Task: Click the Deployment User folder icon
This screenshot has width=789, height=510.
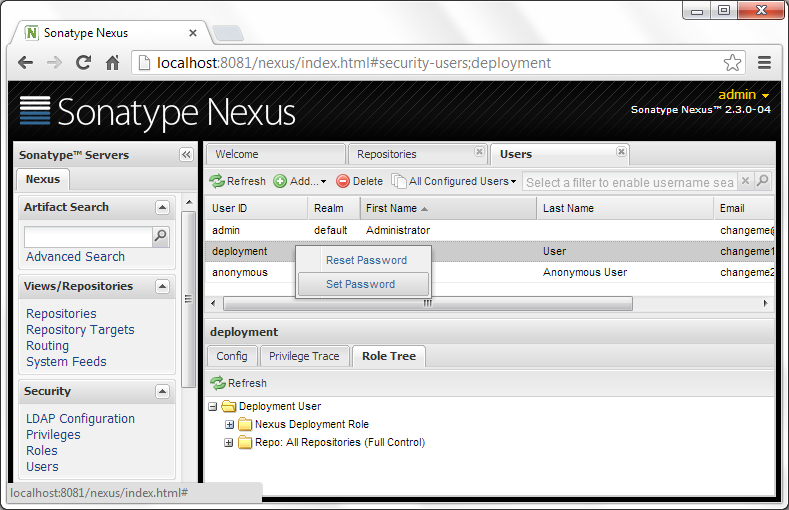Action: tap(229, 406)
